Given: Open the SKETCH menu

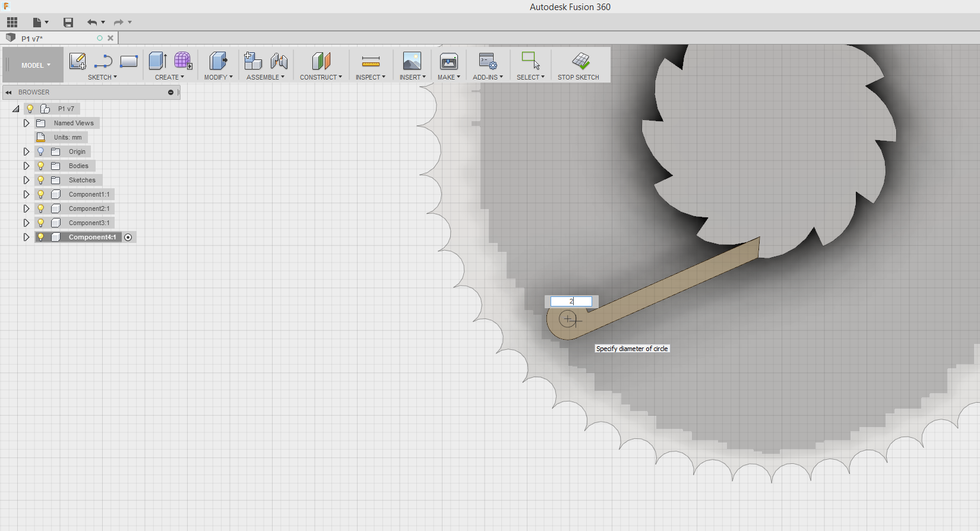Looking at the screenshot, I should [102, 77].
